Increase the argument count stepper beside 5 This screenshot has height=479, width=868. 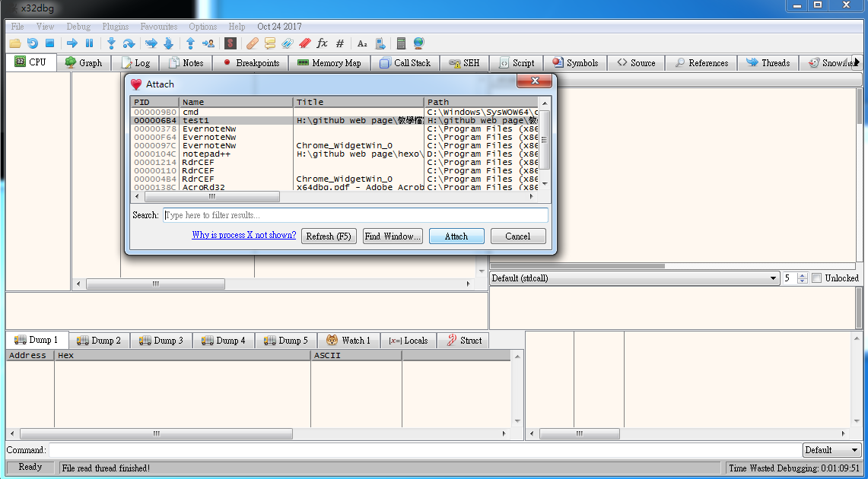pyautogui.click(x=803, y=275)
